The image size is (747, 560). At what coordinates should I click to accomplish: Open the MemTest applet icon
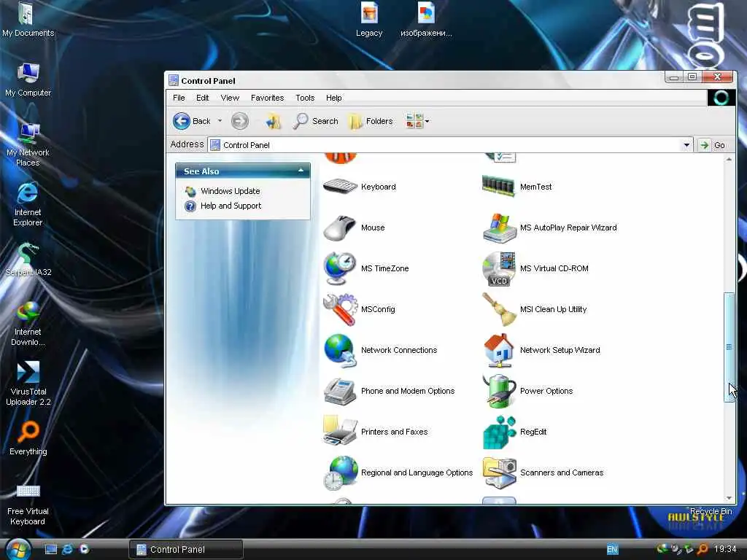coord(498,186)
